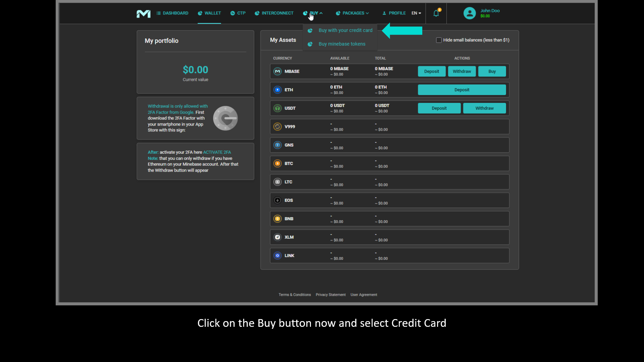
Task: Collapse the BUY dropdown menu
Action: [313, 13]
